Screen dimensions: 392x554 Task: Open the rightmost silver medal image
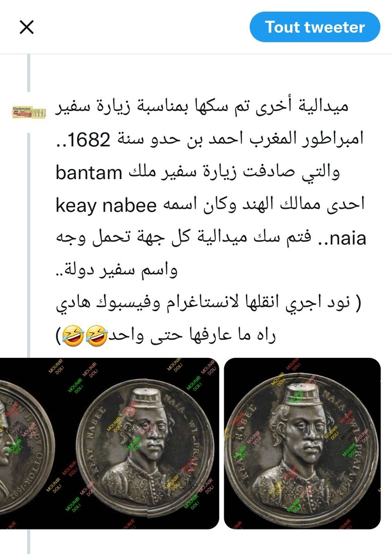[x=303, y=443]
